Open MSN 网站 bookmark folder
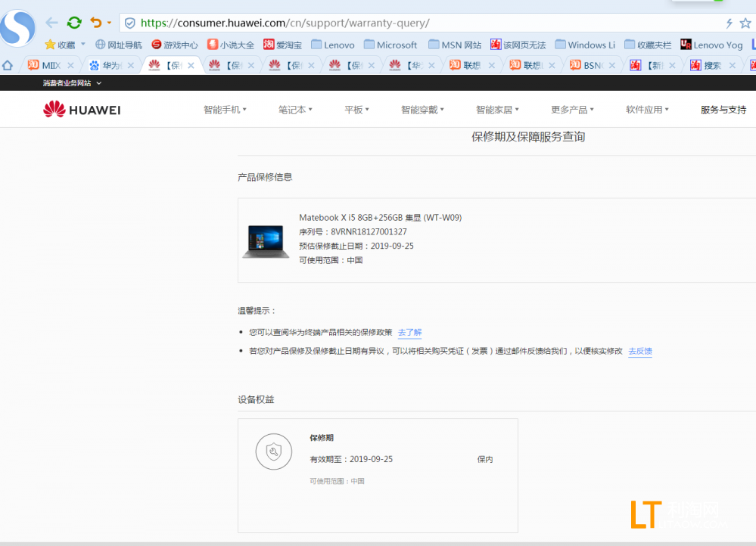Viewport: 756px width, 546px height. coord(455,45)
